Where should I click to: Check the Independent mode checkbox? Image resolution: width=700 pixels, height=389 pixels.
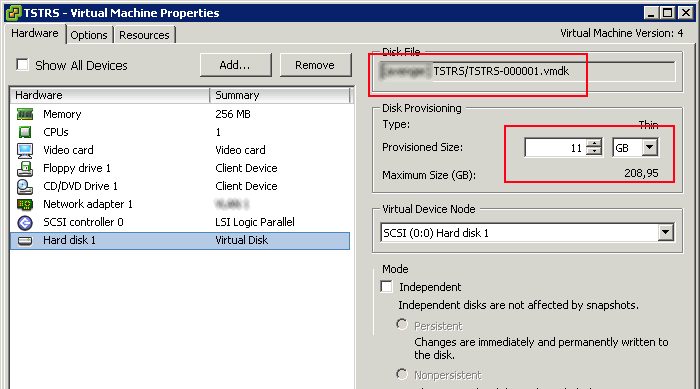click(x=386, y=286)
